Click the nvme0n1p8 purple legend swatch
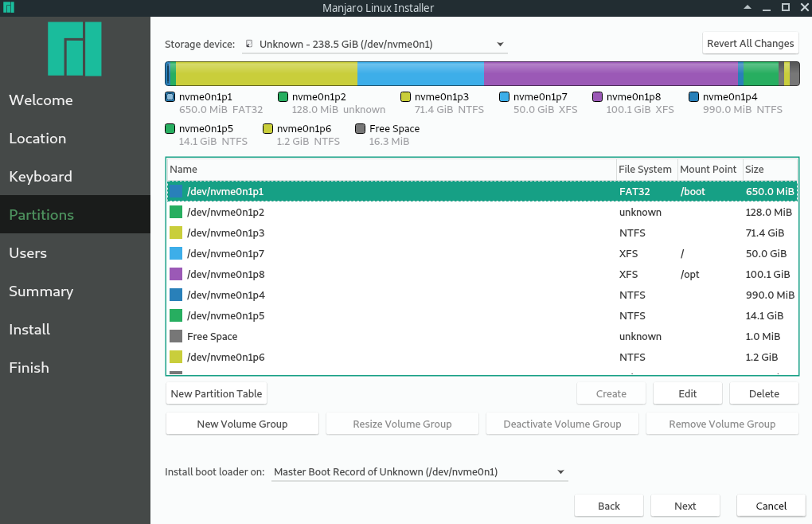The width and height of the screenshot is (812, 524). coord(597,97)
